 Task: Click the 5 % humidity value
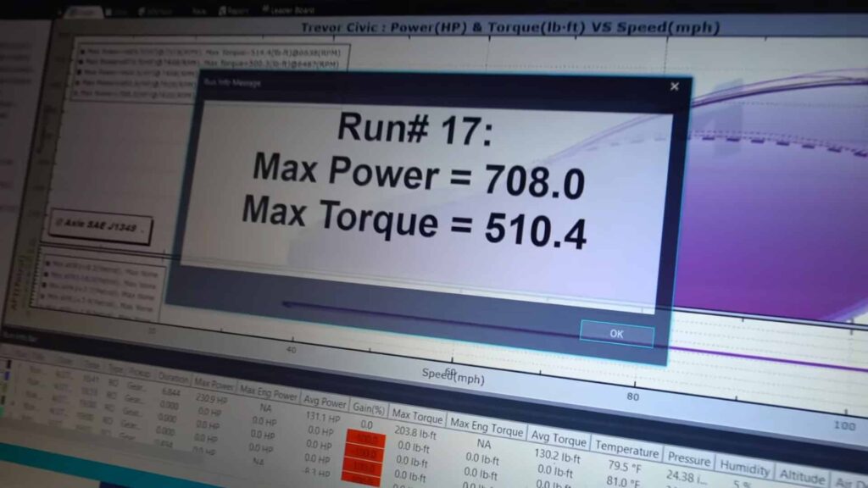[x=742, y=484]
